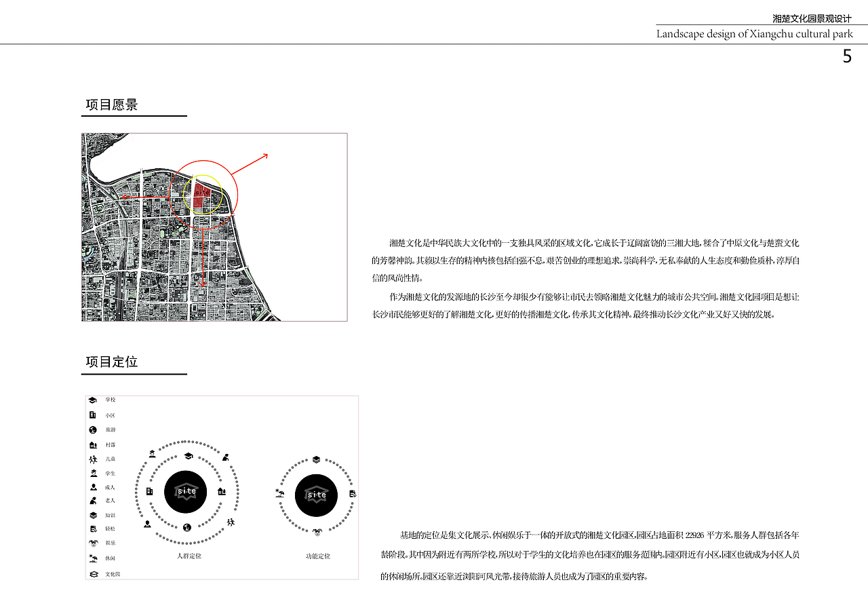
Task: Click the 旅游 legend label
Action: tap(111, 430)
